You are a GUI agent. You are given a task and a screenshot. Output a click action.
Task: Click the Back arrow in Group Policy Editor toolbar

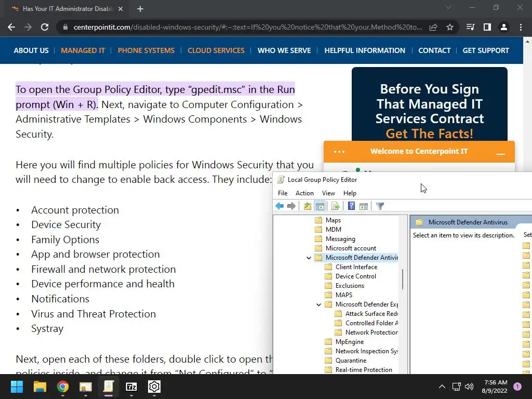click(x=280, y=206)
